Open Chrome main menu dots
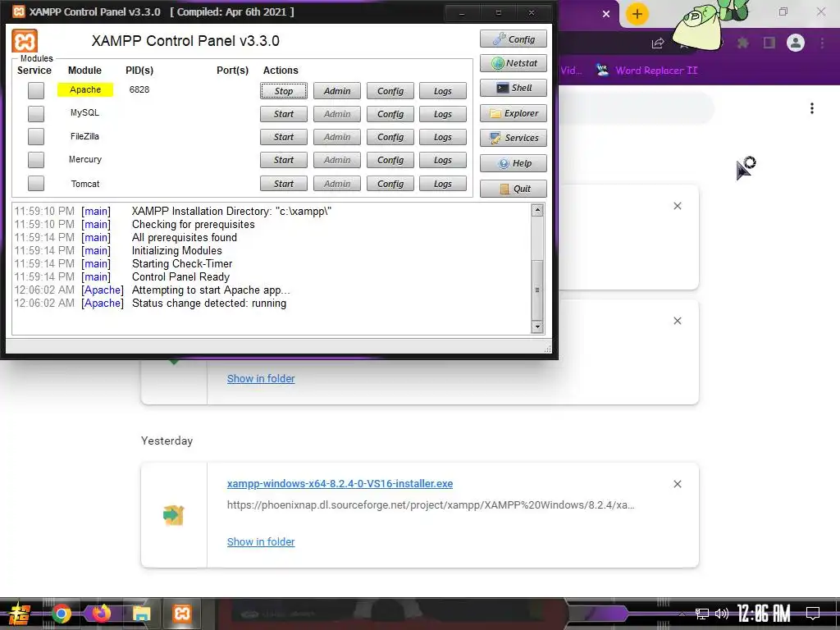This screenshot has width=840, height=630. click(x=822, y=43)
